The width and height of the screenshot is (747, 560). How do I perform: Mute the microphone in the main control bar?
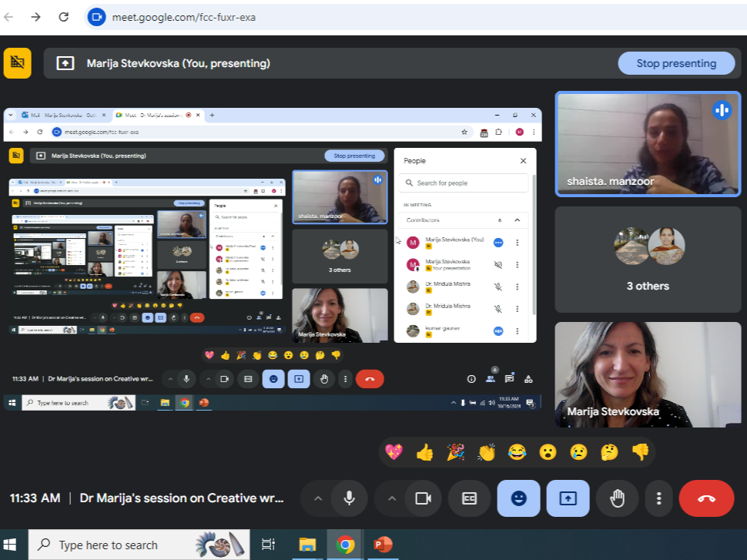(349, 498)
